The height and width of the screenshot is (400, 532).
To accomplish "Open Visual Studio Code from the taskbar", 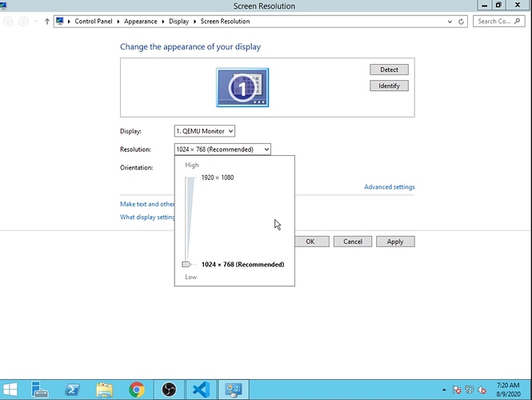I will (201, 389).
